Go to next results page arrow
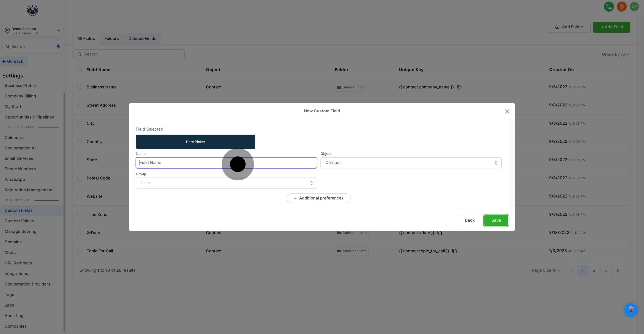 617,270
